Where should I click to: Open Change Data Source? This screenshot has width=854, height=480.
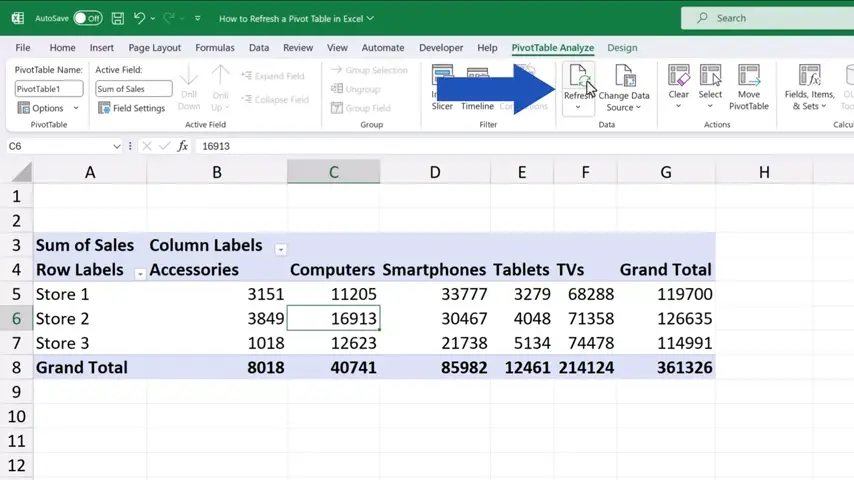pos(624,88)
